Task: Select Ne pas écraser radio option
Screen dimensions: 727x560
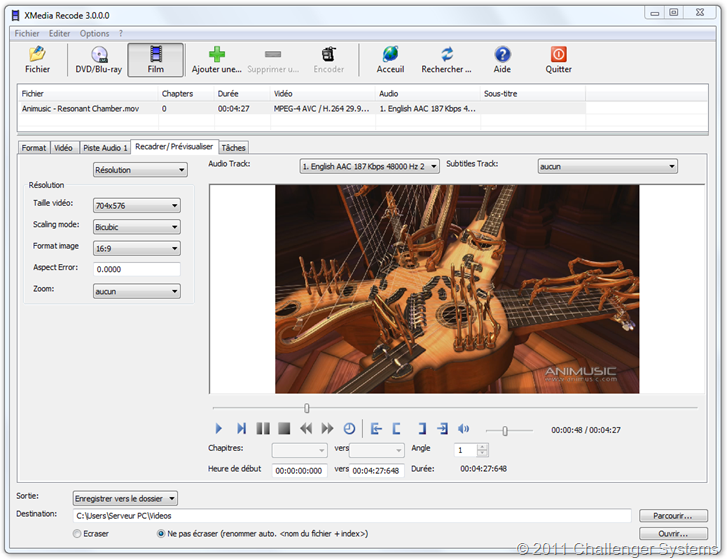Action: [x=160, y=534]
